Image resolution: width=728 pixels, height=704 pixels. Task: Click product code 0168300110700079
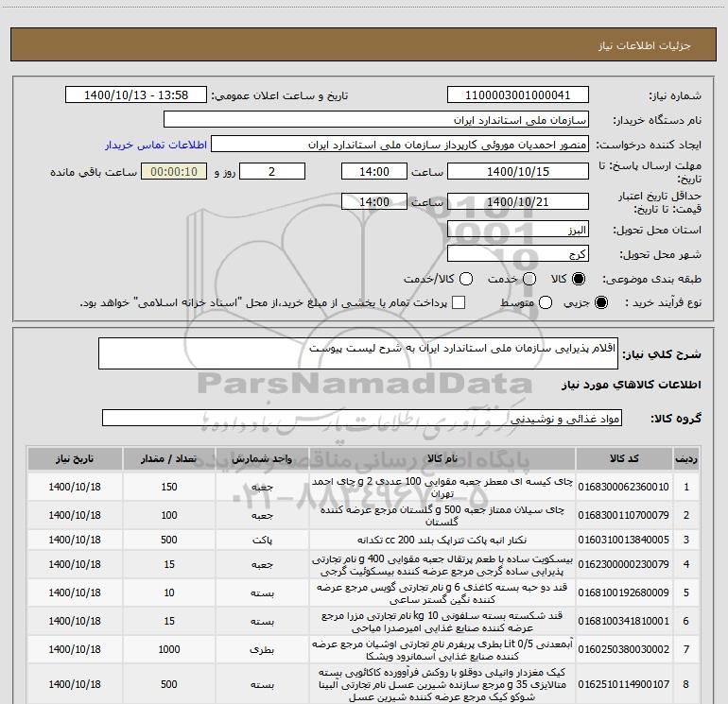click(624, 515)
